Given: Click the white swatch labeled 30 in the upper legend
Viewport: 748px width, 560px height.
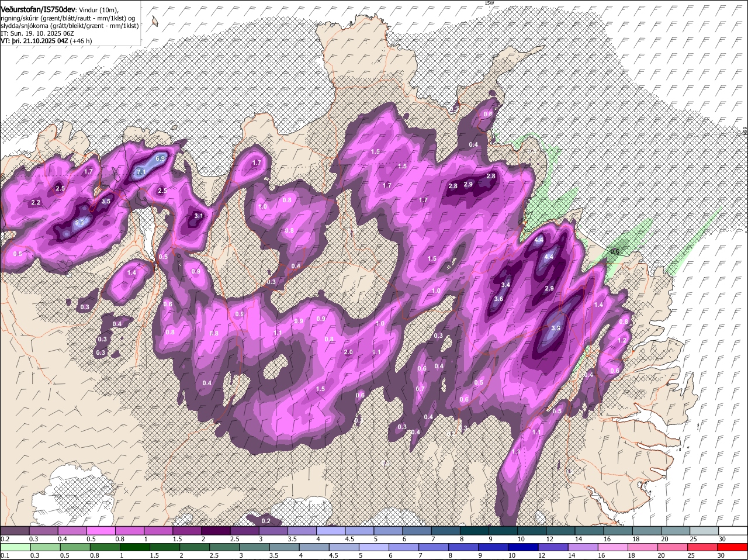Looking at the screenshot, I should [x=733, y=530].
